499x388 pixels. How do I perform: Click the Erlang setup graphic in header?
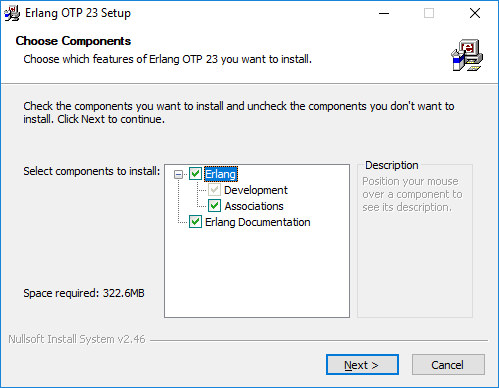click(x=467, y=55)
